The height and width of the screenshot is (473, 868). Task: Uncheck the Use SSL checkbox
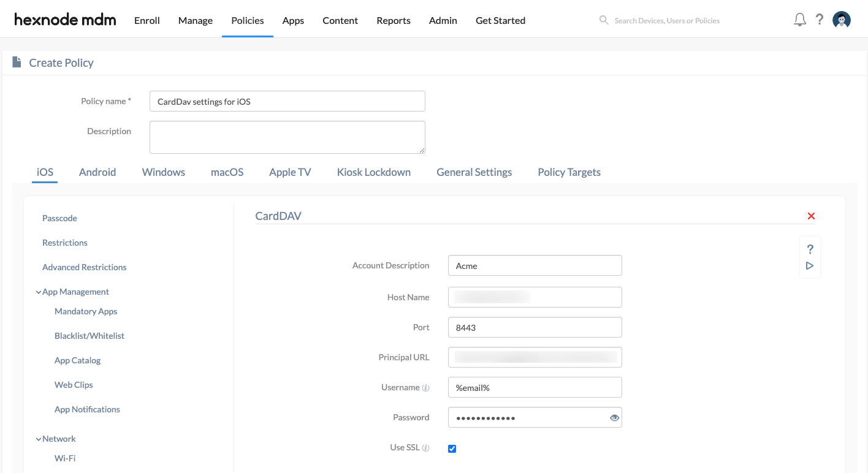coord(452,448)
